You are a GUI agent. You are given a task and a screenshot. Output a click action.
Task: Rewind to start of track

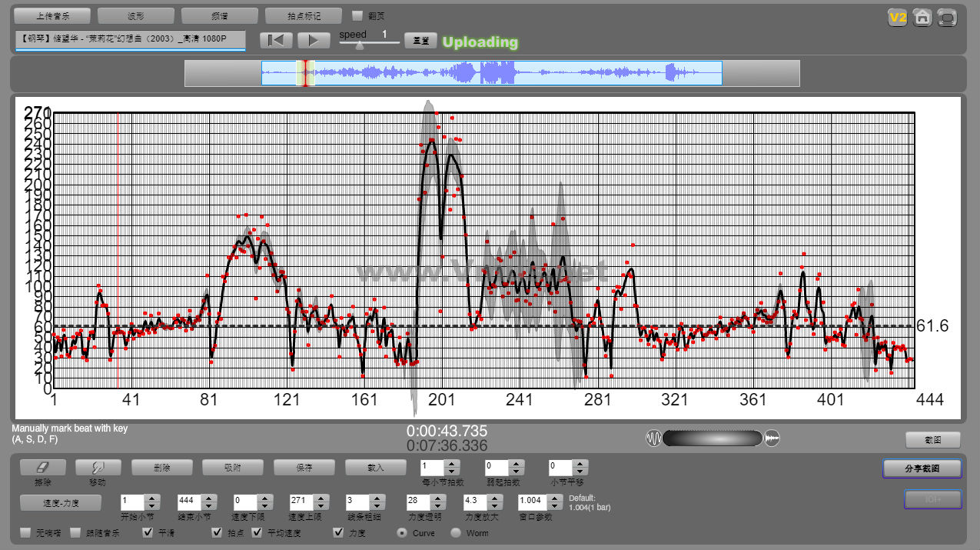pos(276,41)
